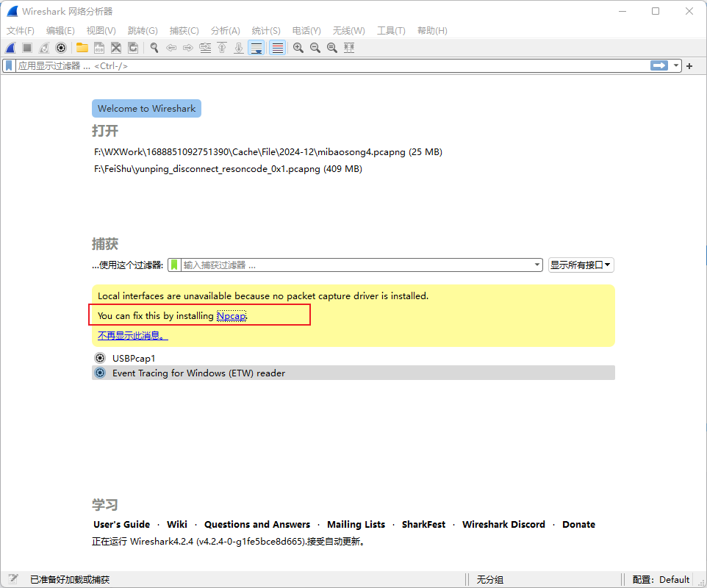This screenshot has height=588, width=707.
Task: Toggle auto-scroll during live capture
Action: click(x=256, y=48)
